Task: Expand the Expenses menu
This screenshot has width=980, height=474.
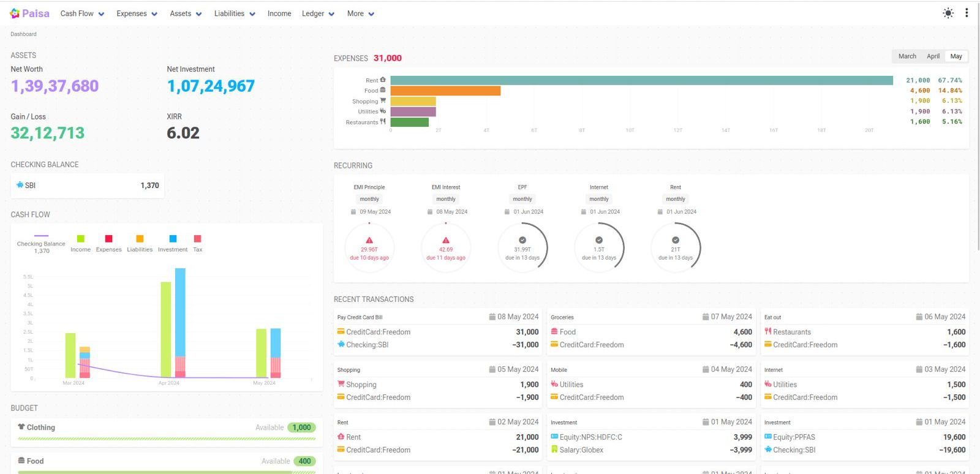Action: click(137, 13)
